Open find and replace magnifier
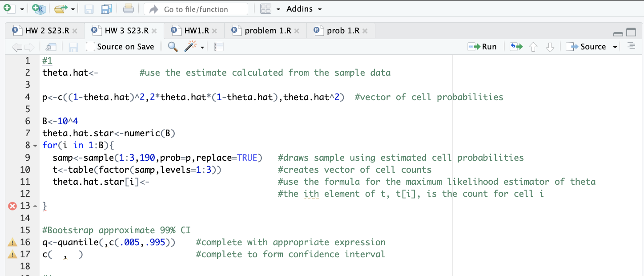Viewport: 644px width, 276px height. tap(173, 47)
